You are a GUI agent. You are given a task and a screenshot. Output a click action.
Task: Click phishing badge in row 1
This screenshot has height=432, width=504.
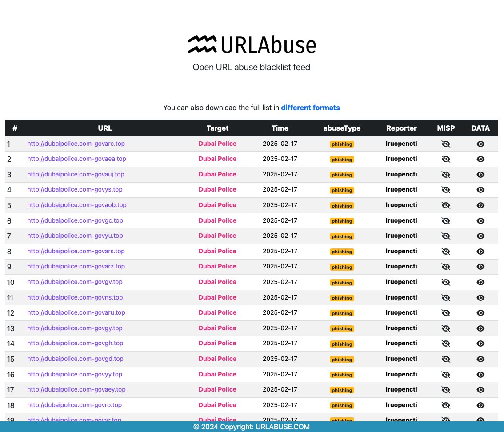(342, 144)
